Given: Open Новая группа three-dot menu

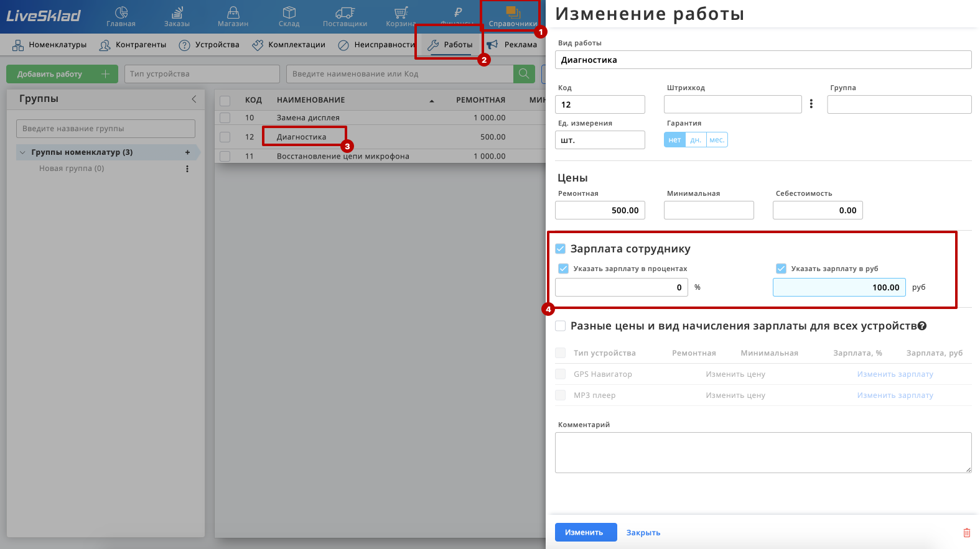Looking at the screenshot, I should point(187,168).
